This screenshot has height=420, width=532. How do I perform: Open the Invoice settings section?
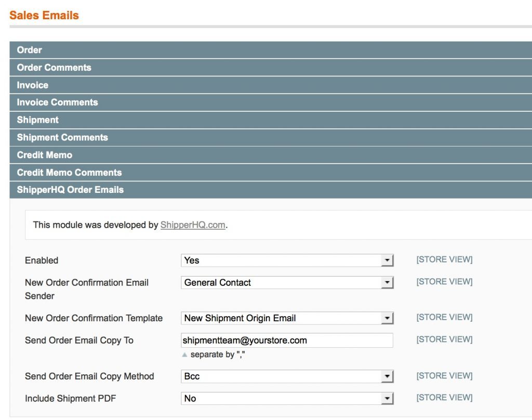coord(33,85)
